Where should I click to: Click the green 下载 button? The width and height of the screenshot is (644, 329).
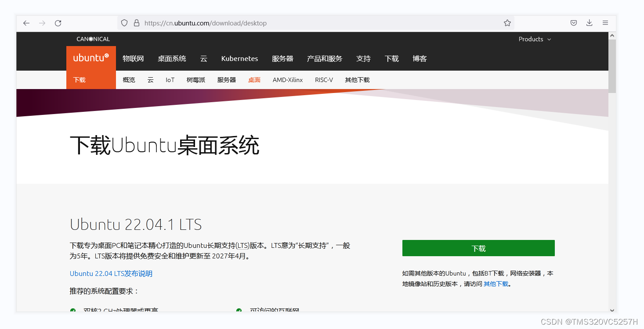478,248
